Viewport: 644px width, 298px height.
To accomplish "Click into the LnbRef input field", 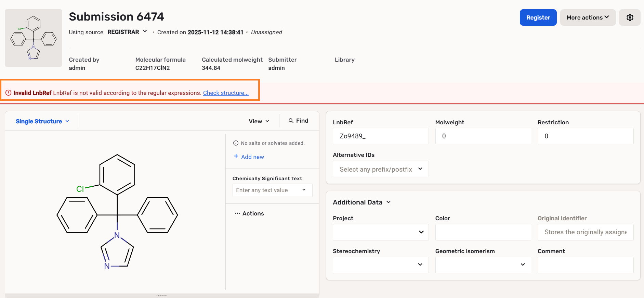I will pyautogui.click(x=380, y=136).
